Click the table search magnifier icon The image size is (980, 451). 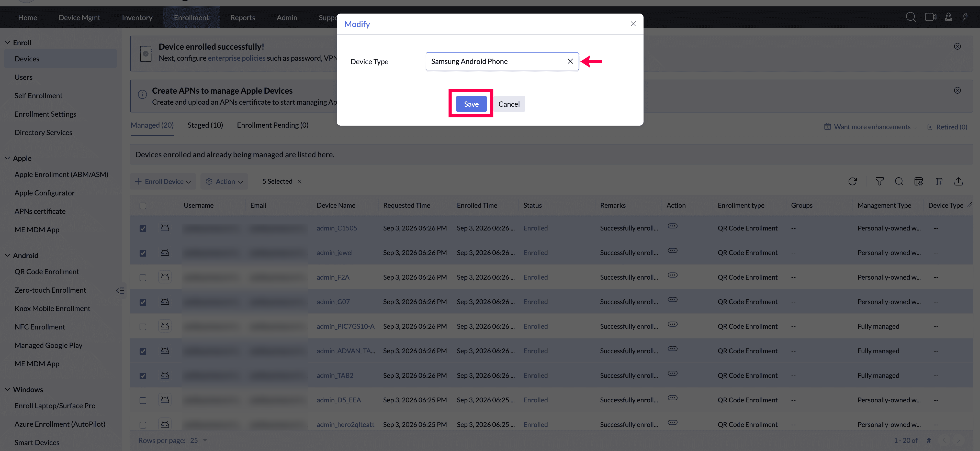coord(899,182)
